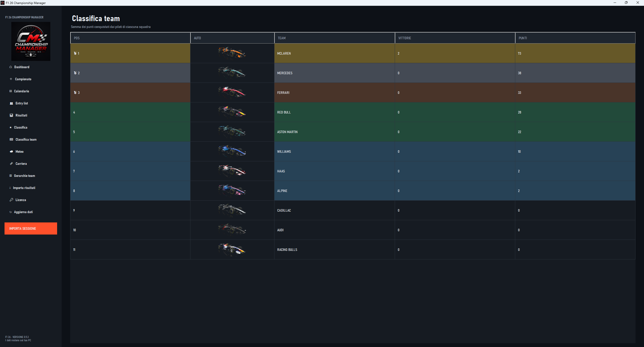This screenshot has height=347, width=644.
Task: Click the Williams car thumbnail
Action: (232, 151)
